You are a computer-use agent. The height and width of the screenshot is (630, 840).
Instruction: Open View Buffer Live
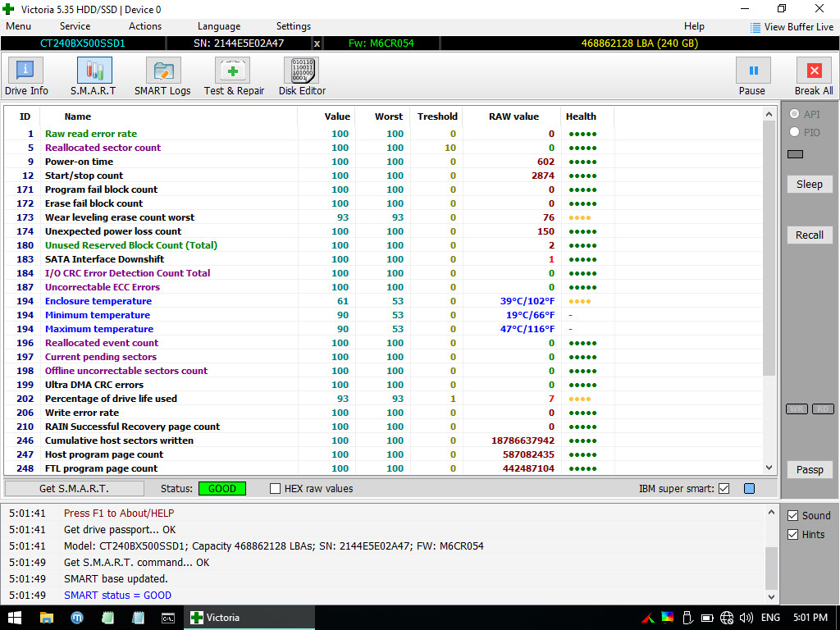tap(792, 27)
